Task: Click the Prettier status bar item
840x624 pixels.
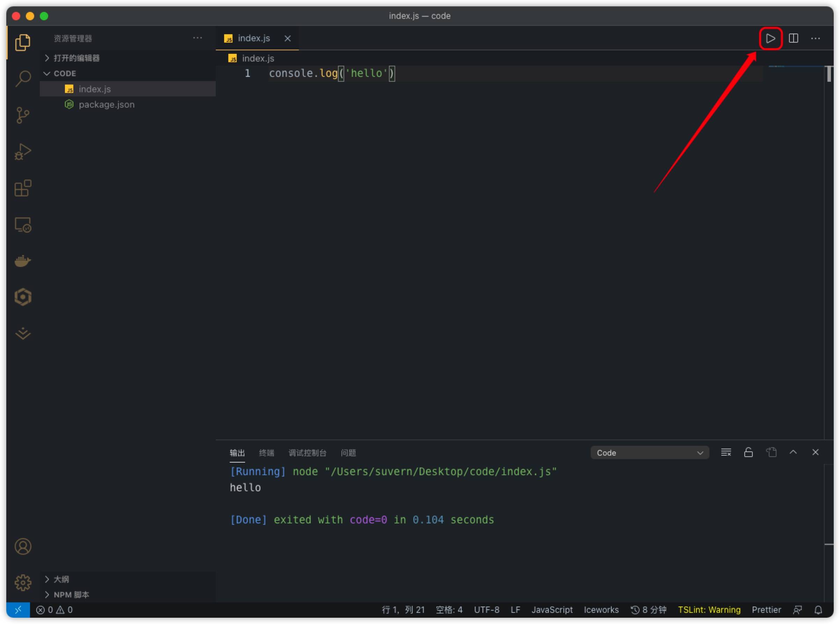Action: 766,610
